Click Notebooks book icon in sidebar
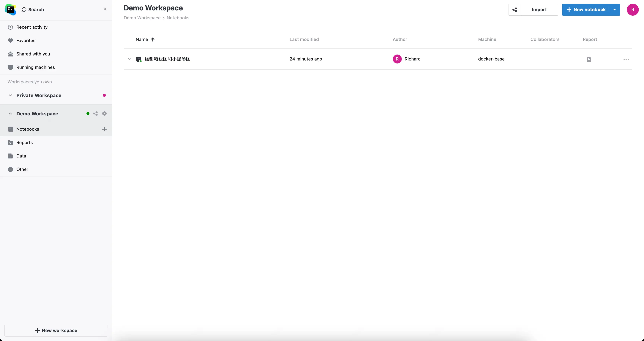Viewport: 644px width, 341px height. 10,129
